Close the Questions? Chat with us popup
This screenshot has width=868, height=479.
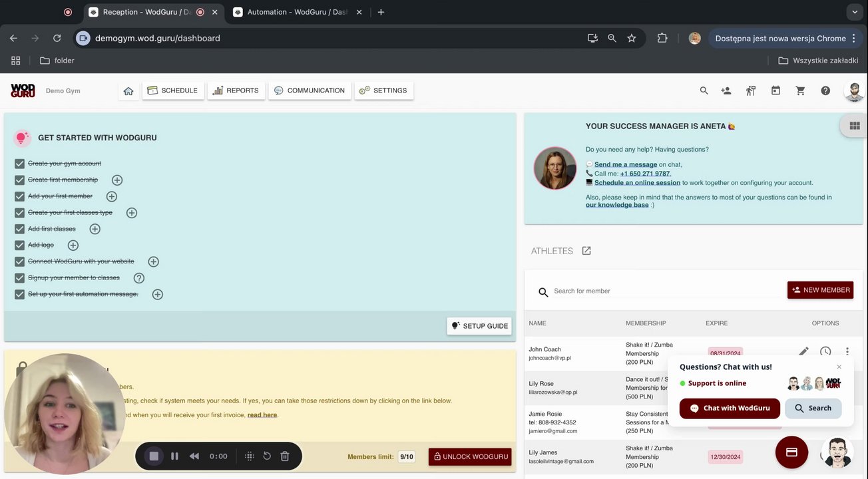tap(839, 367)
